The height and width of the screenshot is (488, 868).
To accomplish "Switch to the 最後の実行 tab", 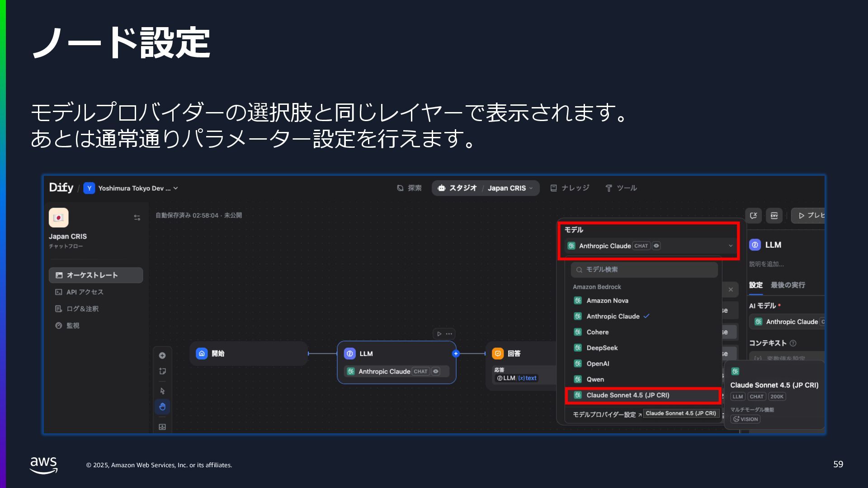I will click(x=788, y=285).
